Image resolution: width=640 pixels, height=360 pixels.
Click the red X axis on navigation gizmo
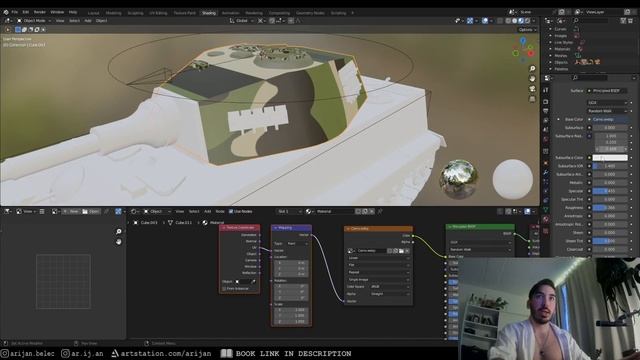531,53
